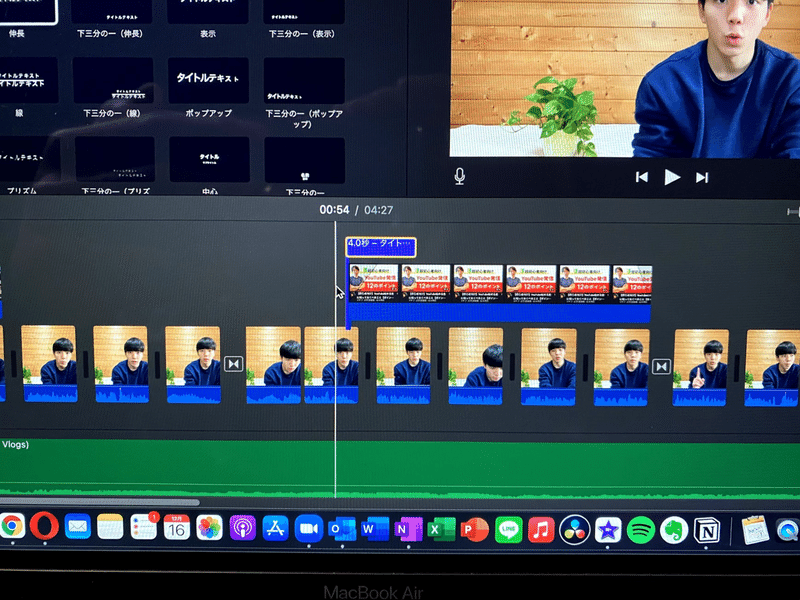The height and width of the screenshot is (600, 800).
Task: Open Outlook from the Dock
Action: click(342, 529)
